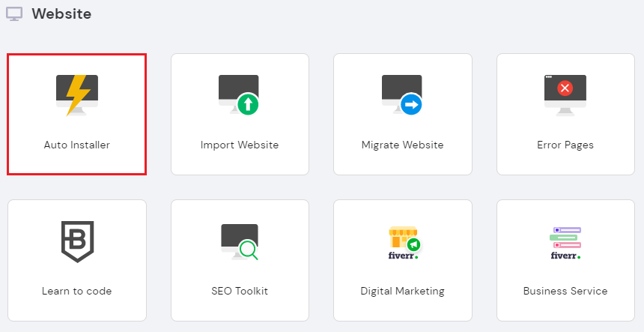This screenshot has width=644, height=332.
Task: Select the Learn to code label
Action: click(77, 291)
